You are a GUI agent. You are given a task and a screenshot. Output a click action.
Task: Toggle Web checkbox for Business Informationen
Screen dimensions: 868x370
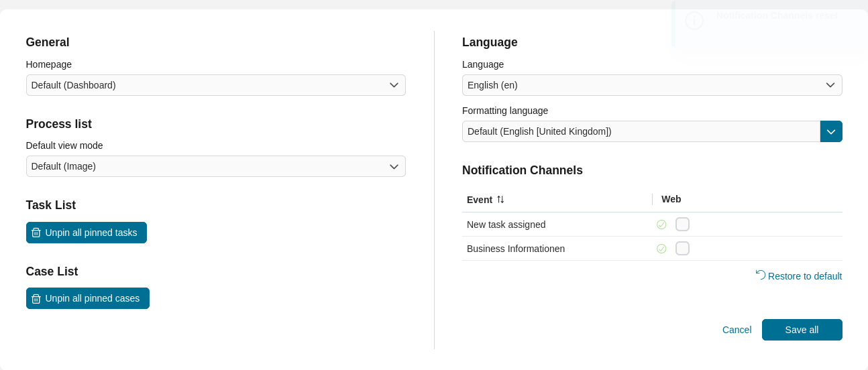point(682,249)
